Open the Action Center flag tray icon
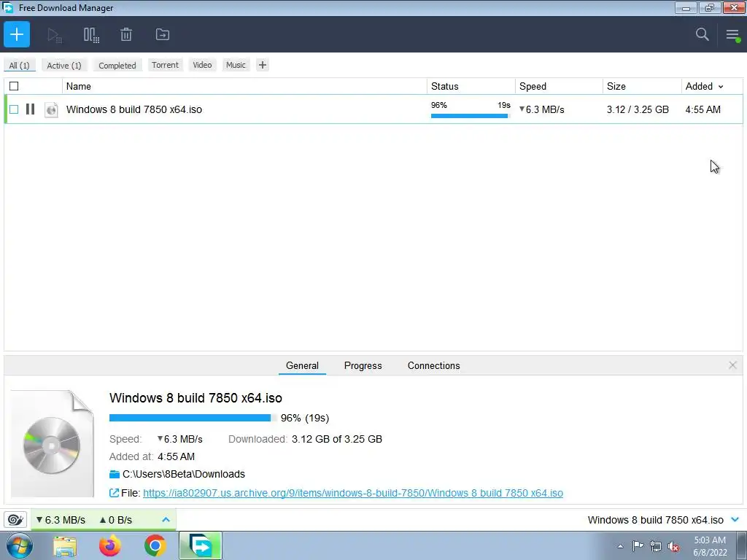This screenshot has width=747, height=560. click(x=638, y=546)
